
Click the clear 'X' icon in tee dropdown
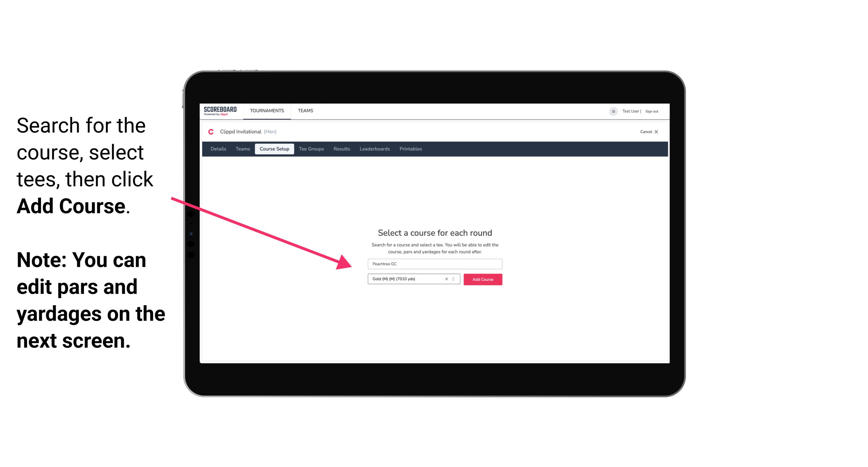click(447, 279)
